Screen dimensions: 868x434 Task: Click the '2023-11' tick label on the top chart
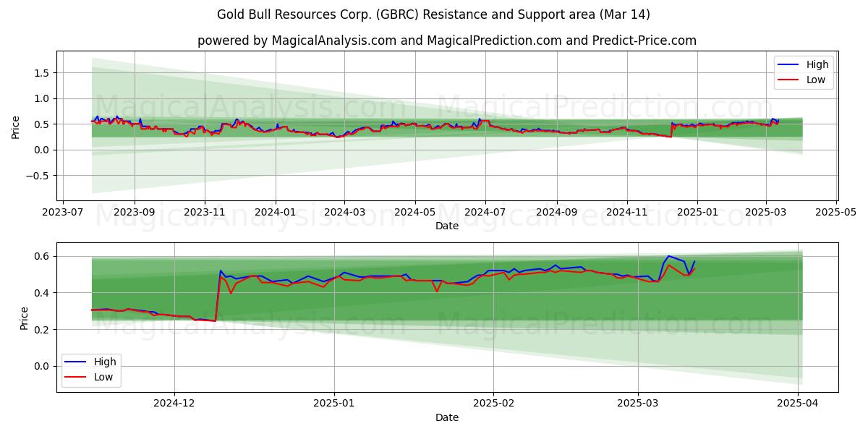click(205, 212)
